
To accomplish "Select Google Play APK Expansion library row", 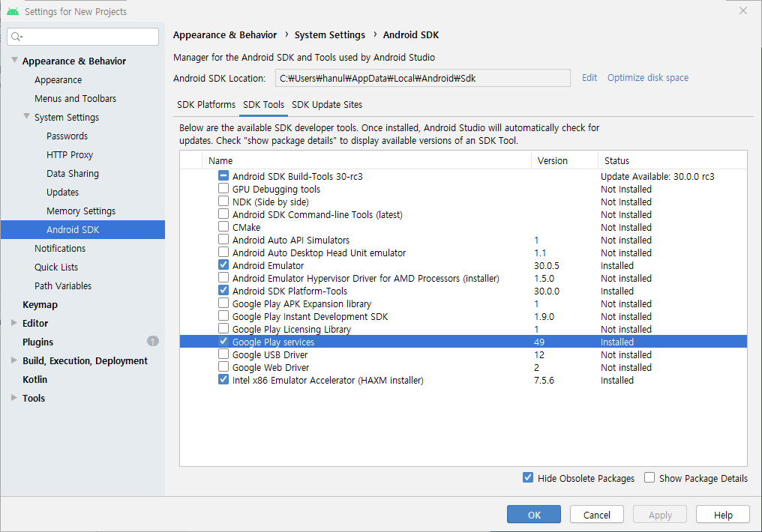I will (463, 304).
